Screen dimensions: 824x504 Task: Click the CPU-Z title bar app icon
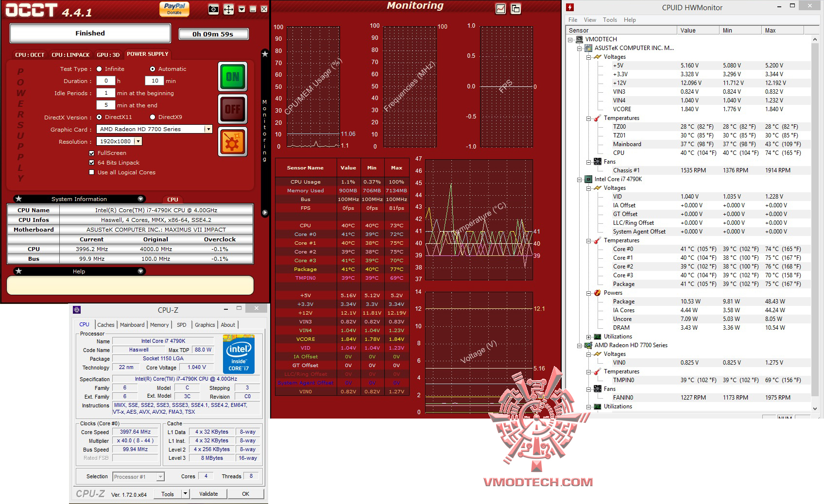(77, 310)
